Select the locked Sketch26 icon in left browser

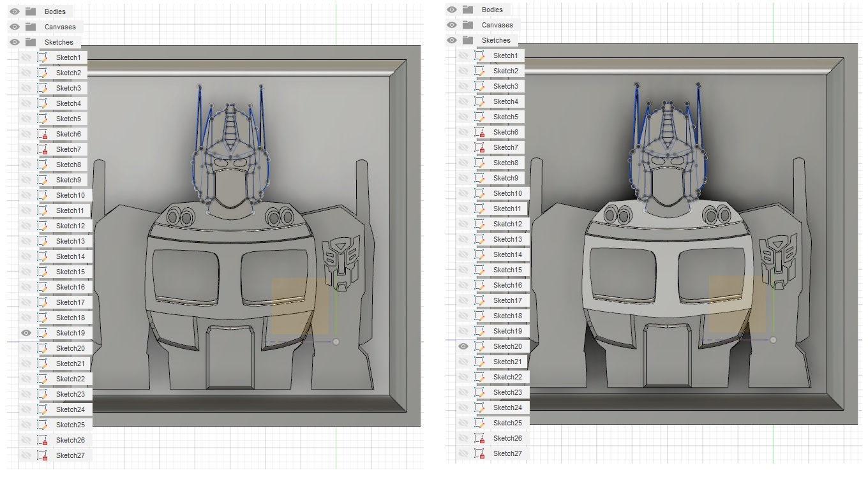coord(43,440)
